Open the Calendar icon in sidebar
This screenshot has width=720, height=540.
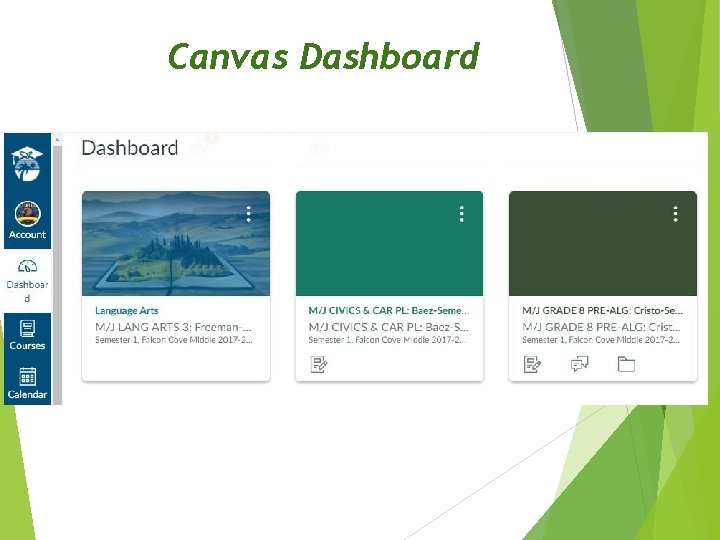[28, 377]
